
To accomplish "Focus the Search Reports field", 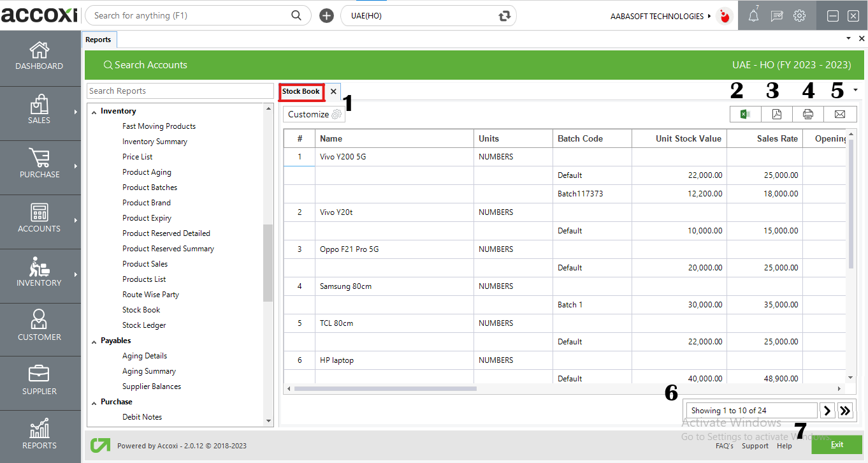I will coord(180,91).
